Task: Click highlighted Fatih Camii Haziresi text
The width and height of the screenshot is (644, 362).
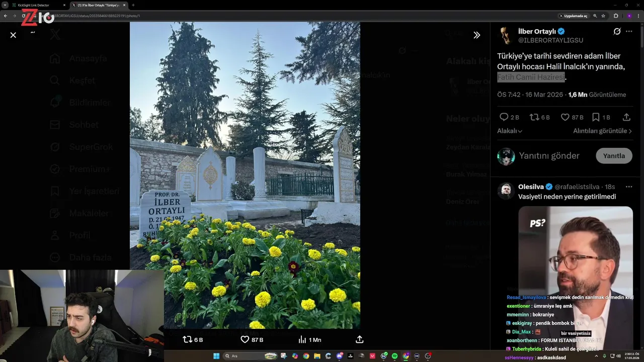Action: pyautogui.click(x=531, y=77)
